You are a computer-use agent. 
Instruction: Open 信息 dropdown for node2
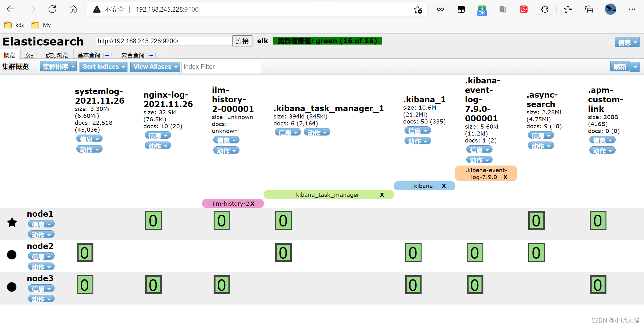click(41, 256)
